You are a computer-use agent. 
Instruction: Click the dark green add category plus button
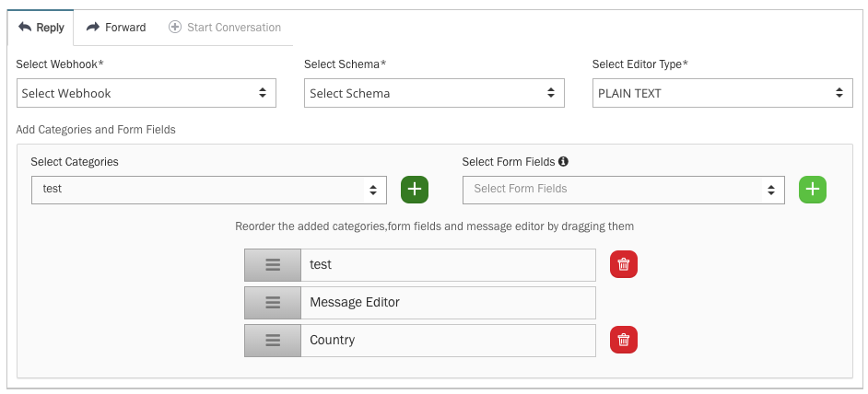click(x=415, y=190)
